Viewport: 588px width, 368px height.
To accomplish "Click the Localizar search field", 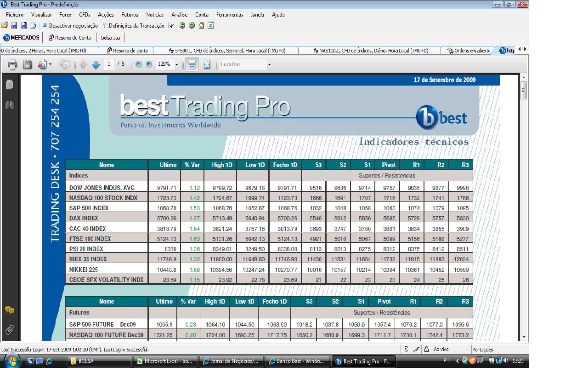I will point(243,64).
